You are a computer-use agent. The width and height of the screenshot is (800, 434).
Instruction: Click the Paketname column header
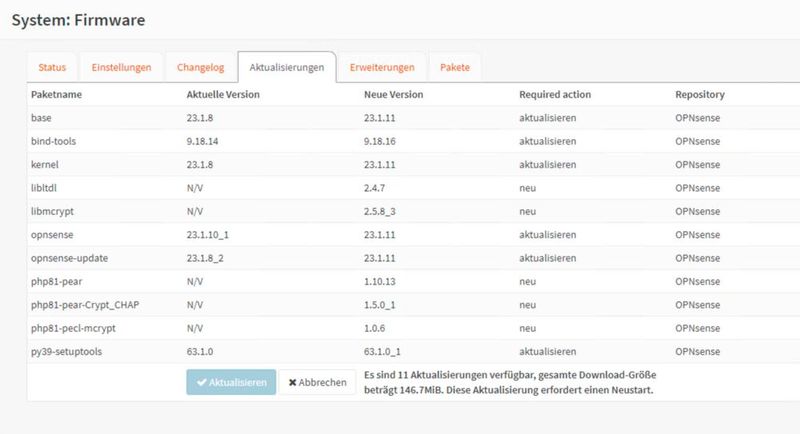coord(56,94)
